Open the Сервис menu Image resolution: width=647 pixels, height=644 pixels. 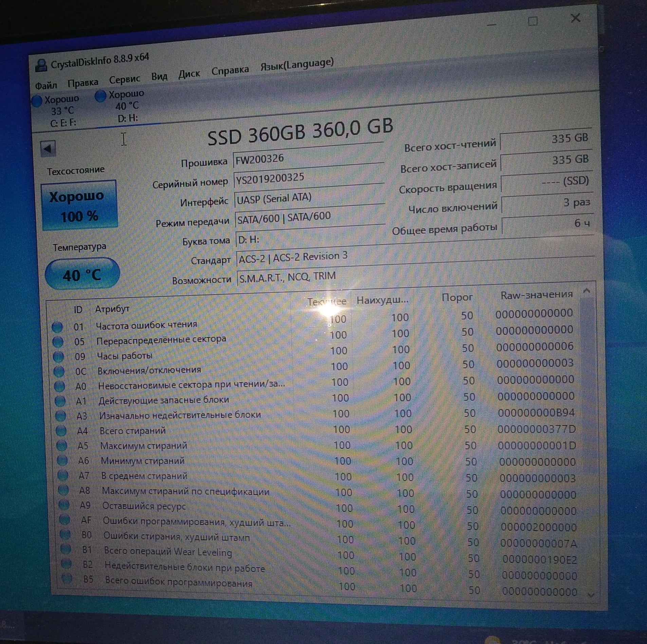tap(124, 79)
